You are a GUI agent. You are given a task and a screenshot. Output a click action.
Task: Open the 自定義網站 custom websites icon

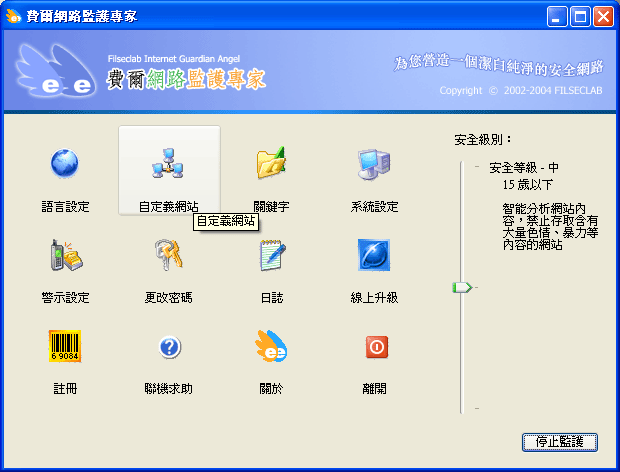tap(168, 163)
